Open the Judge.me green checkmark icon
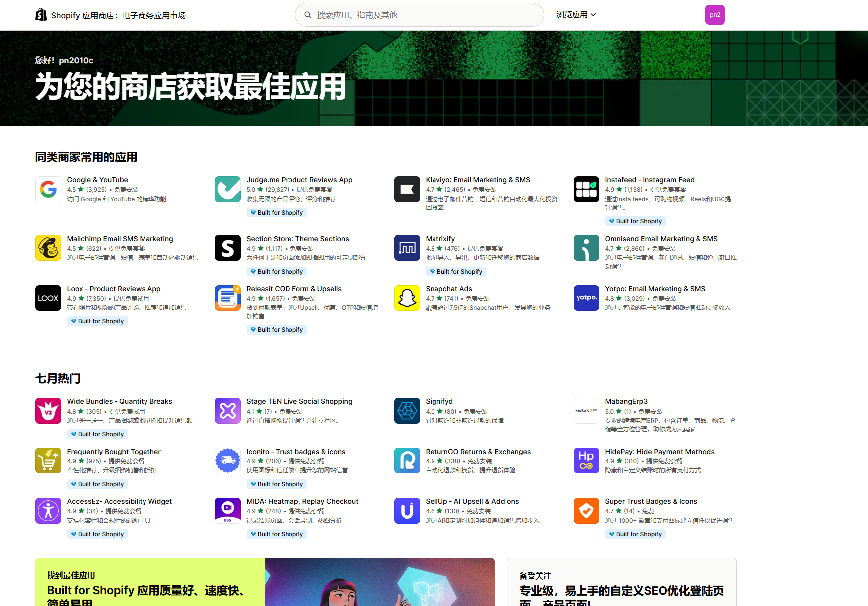The height and width of the screenshot is (606, 868). coord(228,189)
